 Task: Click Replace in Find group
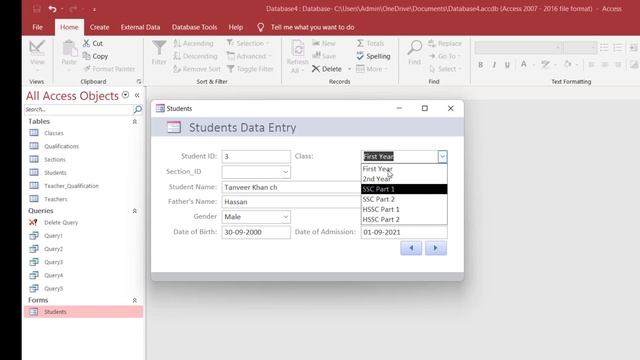coord(445,43)
